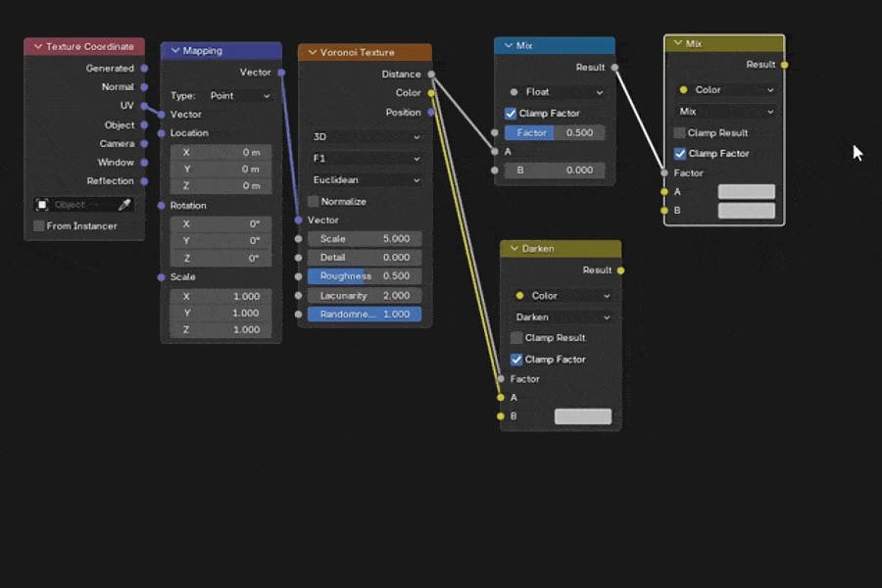Click the Mapping Scale Y field
882x588 pixels.
click(221, 313)
